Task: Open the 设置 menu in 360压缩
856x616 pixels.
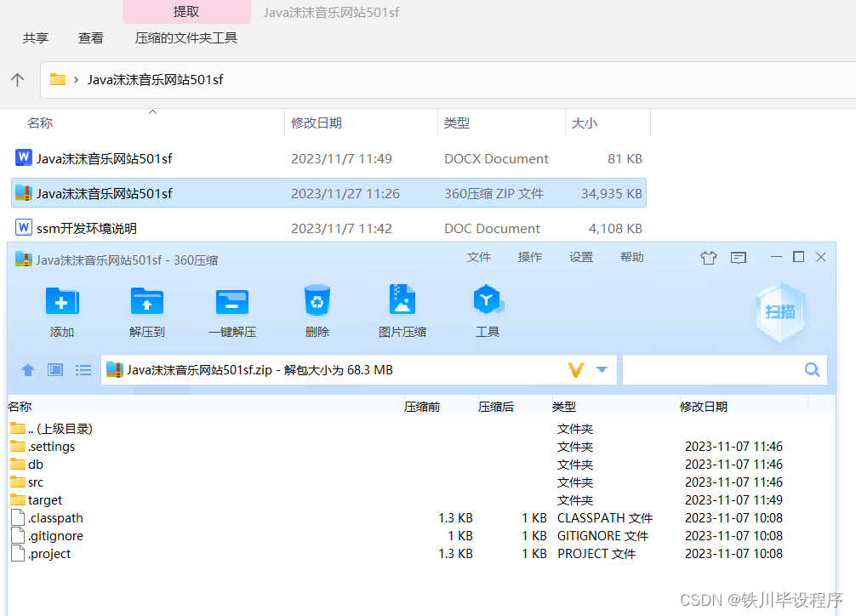Action: click(581, 257)
